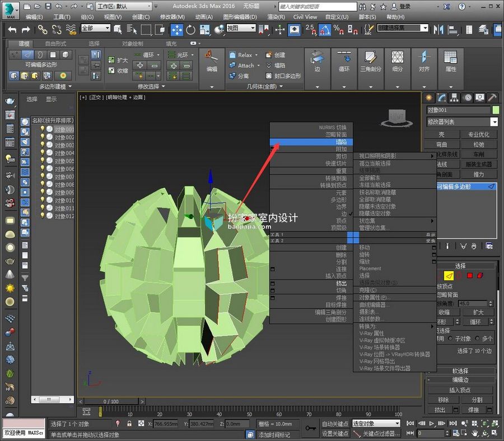Open the 视图 reference coordinate dropdown
504x441 pixels.
[241, 29]
